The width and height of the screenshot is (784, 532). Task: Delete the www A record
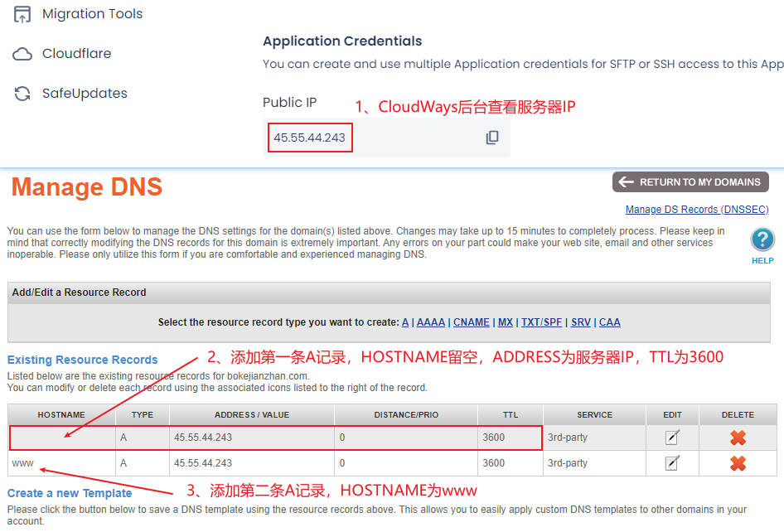(738, 463)
